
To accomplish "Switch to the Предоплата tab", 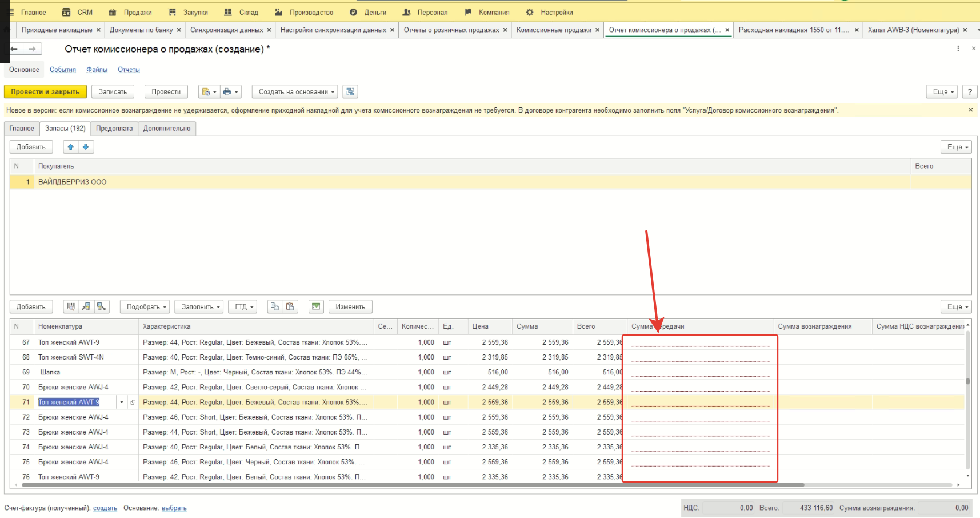I will 114,129.
